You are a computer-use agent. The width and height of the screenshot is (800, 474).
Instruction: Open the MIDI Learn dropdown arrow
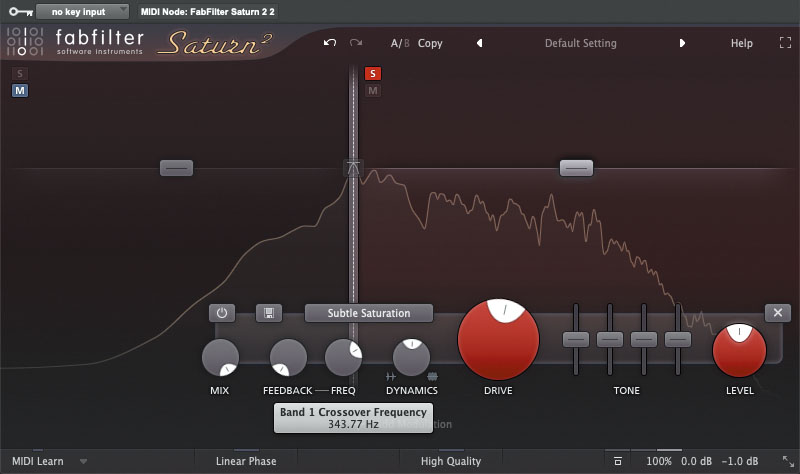pyautogui.click(x=83, y=462)
